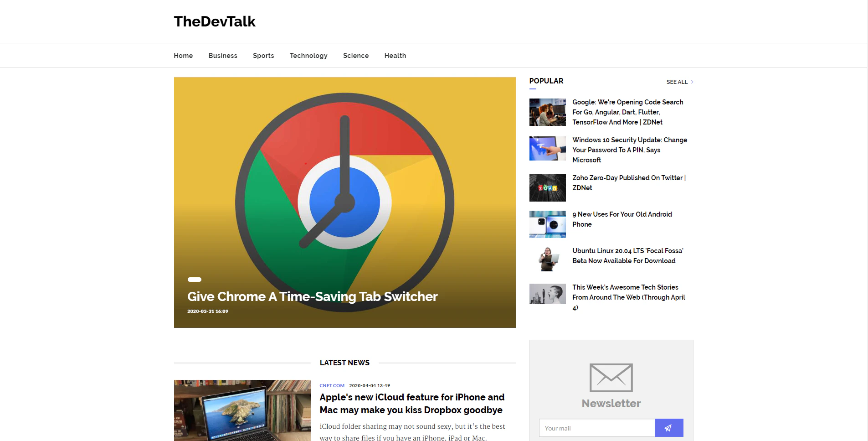Screen dimensions: 868x441
Task: Open the CNET.COM source link
Action: [x=332, y=385]
